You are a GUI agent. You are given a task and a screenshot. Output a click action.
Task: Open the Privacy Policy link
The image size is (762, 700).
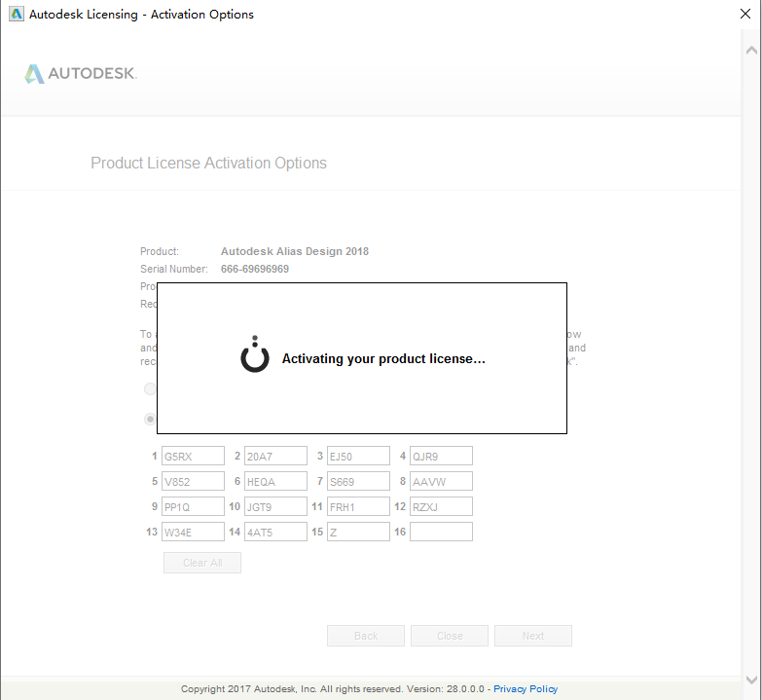coord(526,689)
